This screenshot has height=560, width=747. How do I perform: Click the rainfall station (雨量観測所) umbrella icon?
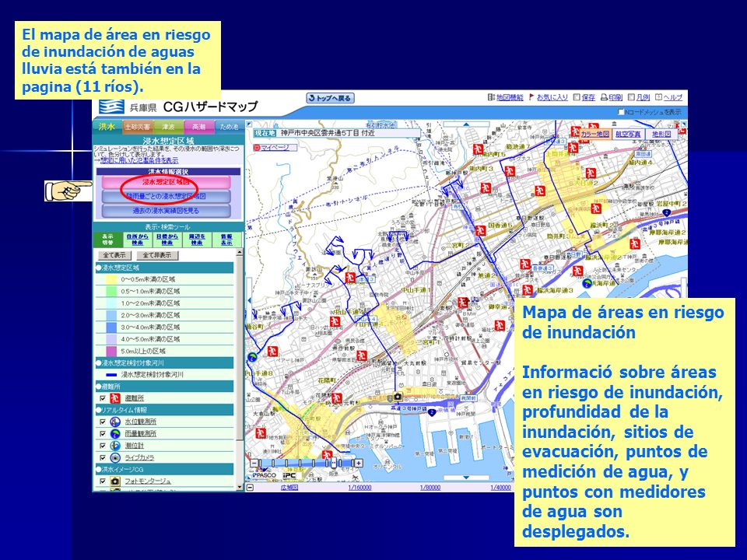115,433
